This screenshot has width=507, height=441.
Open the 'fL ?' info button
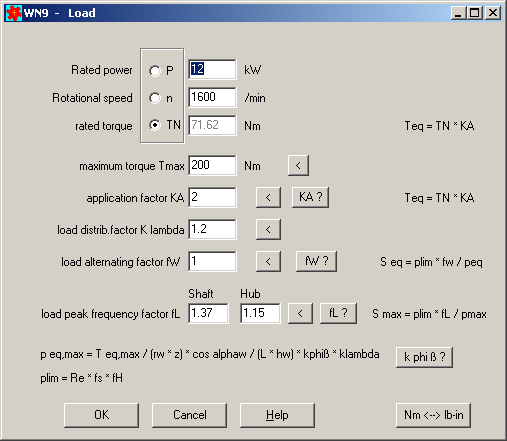point(338,313)
